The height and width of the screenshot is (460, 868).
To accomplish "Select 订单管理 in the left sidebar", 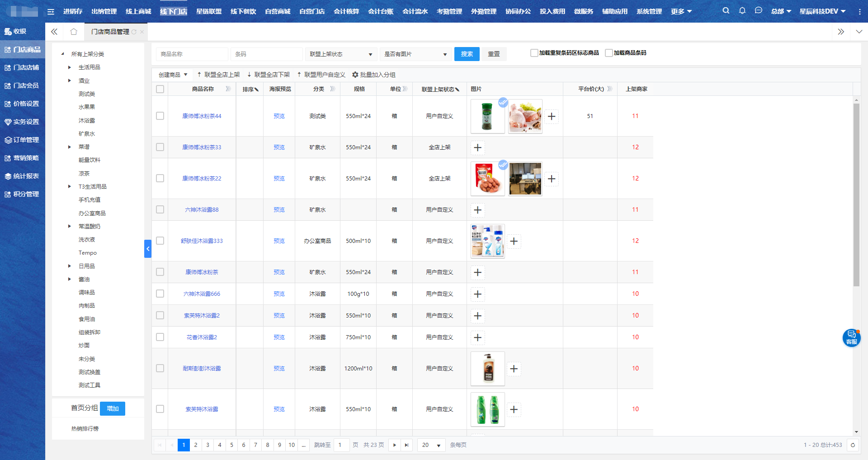I will [x=23, y=140].
